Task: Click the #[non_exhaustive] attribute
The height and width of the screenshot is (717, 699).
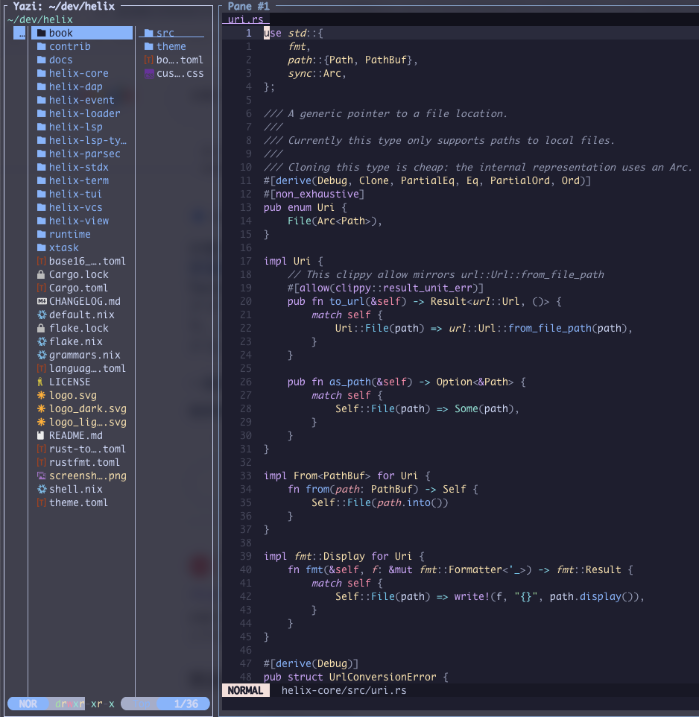Action: (x=314, y=194)
